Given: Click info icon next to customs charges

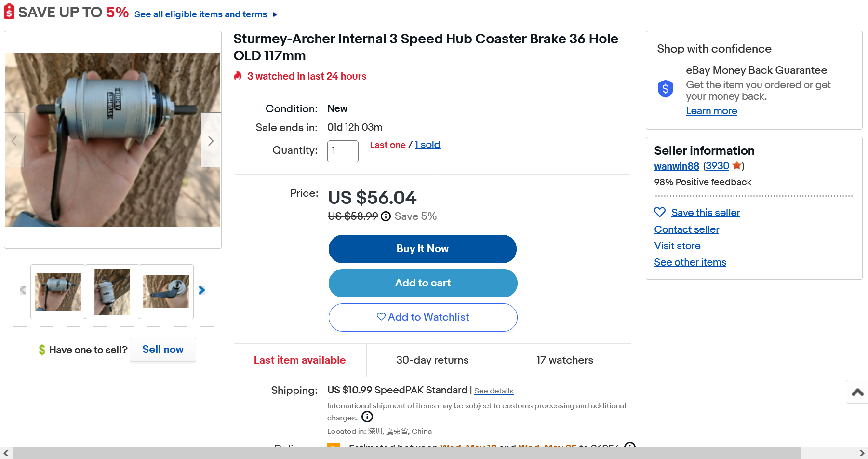Looking at the screenshot, I should click(x=367, y=417).
